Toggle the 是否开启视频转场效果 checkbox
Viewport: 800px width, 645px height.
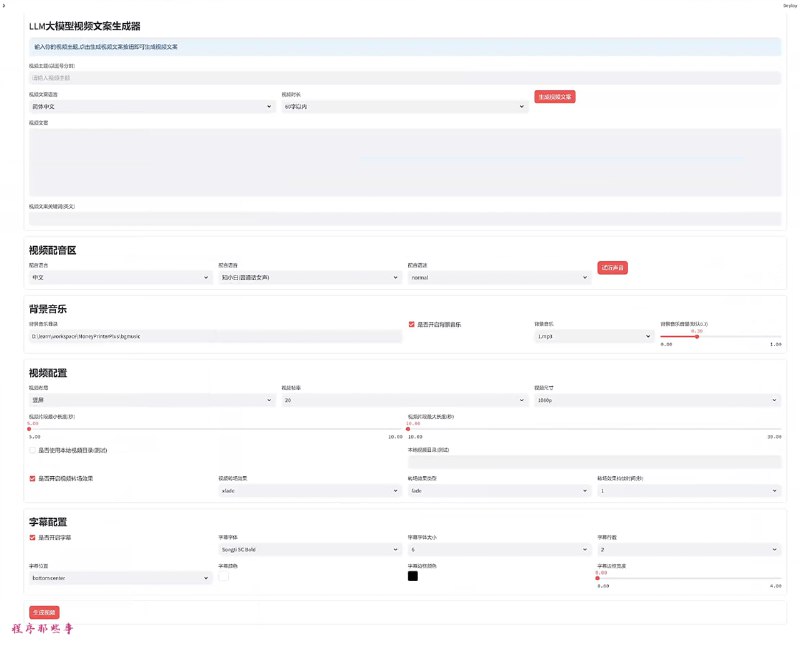pos(33,478)
